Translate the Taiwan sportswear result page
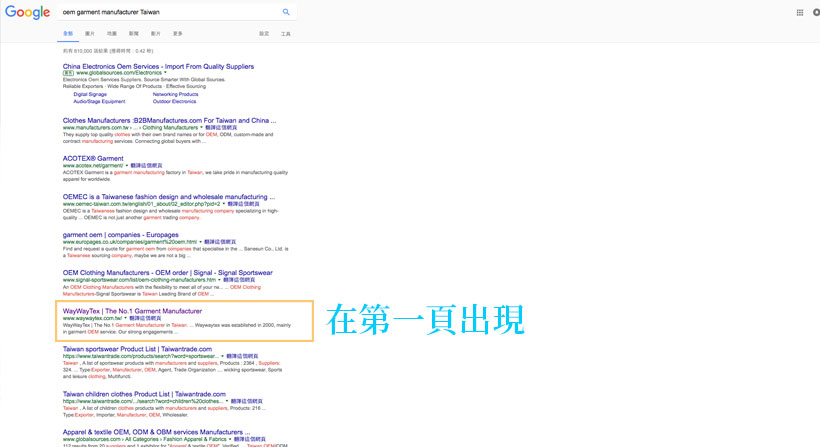 tap(242, 357)
